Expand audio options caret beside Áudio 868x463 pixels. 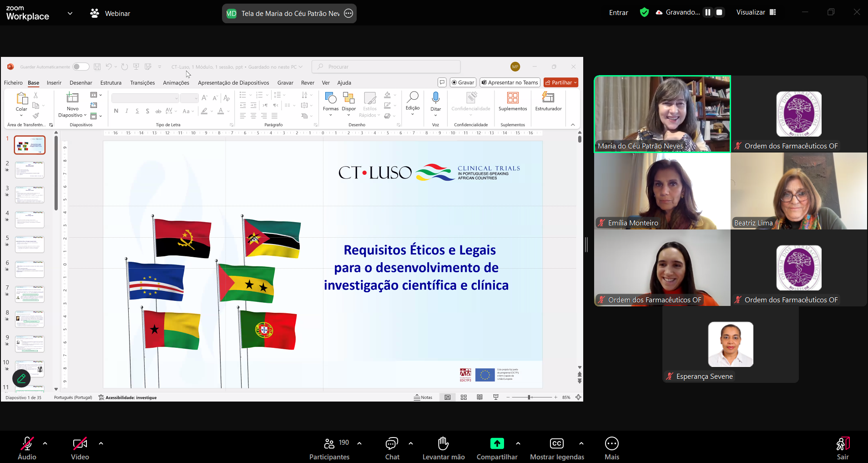[x=45, y=443]
